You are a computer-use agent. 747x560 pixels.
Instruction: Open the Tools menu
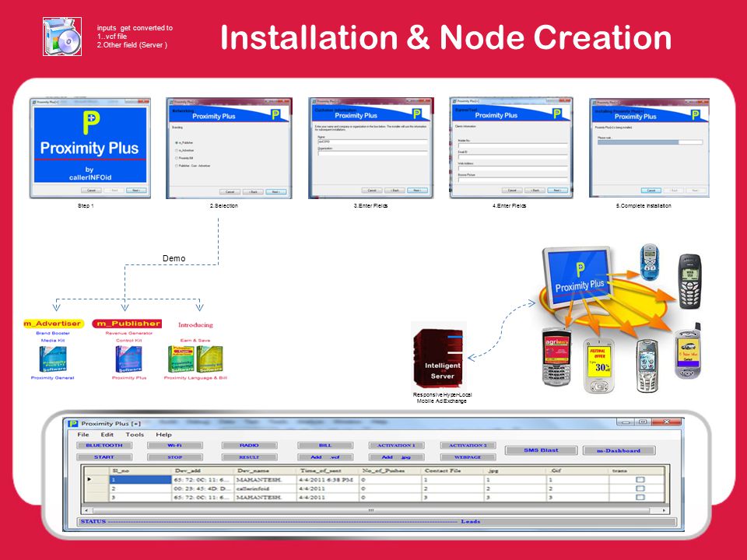tap(135, 434)
